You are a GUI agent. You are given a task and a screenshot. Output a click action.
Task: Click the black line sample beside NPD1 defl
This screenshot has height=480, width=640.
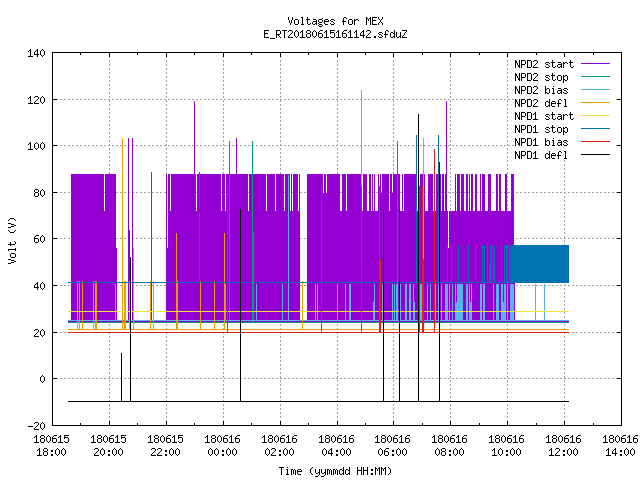tap(596, 155)
